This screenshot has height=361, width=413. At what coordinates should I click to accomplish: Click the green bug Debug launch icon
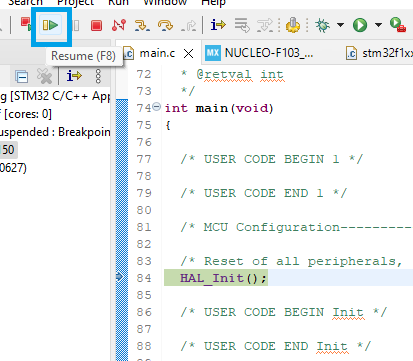(x=322, y=25)
